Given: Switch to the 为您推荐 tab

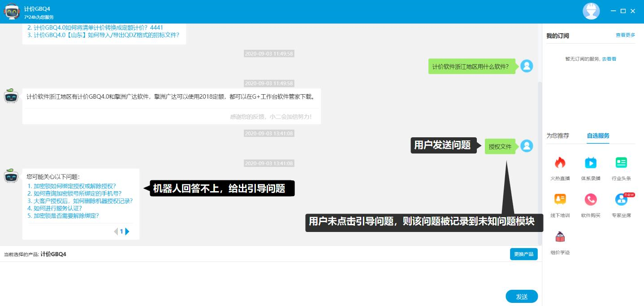Looking at the screenshot, I should [x=558, y=136].
